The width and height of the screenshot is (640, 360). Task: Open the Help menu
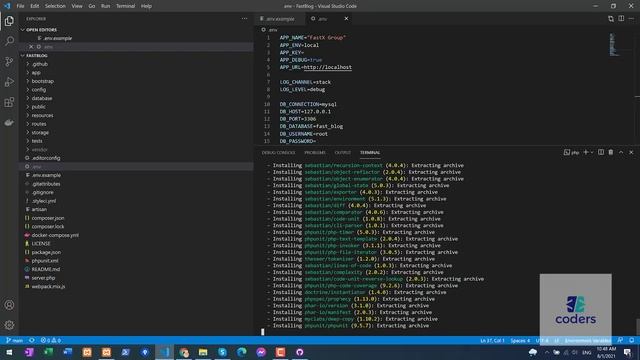pos(146,6)
